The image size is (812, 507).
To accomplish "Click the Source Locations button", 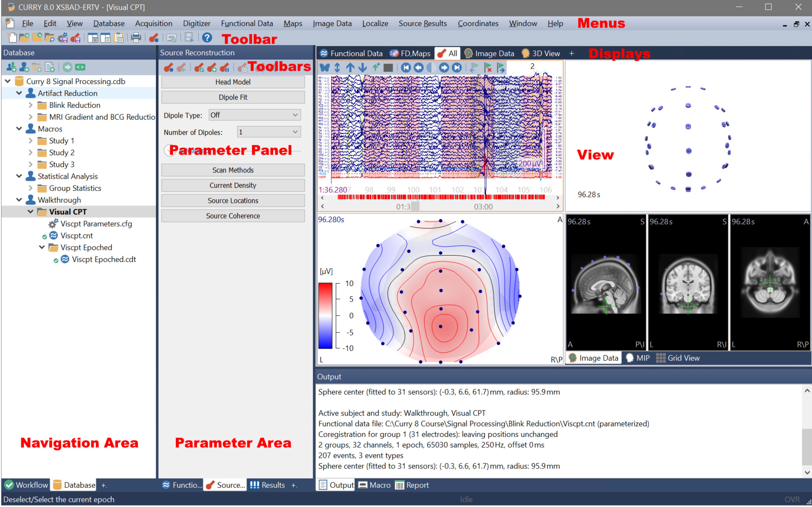I will (233, 201).
